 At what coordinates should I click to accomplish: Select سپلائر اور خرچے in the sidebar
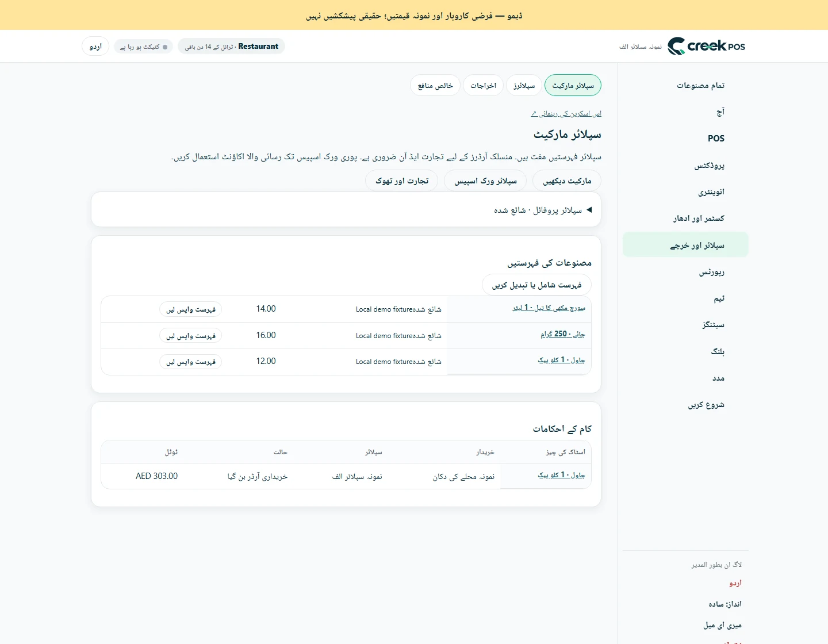pyautogui.click(x=685, y=245)
